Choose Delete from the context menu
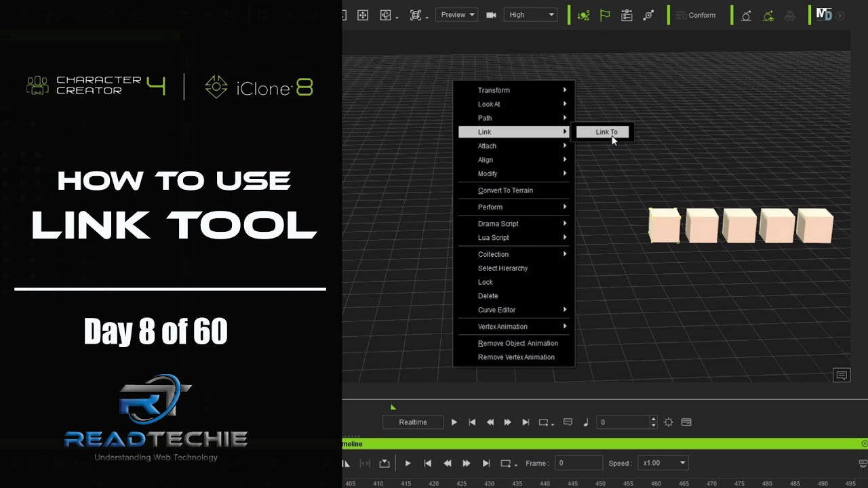Screen dimensions: 868x488 [513, 296]
